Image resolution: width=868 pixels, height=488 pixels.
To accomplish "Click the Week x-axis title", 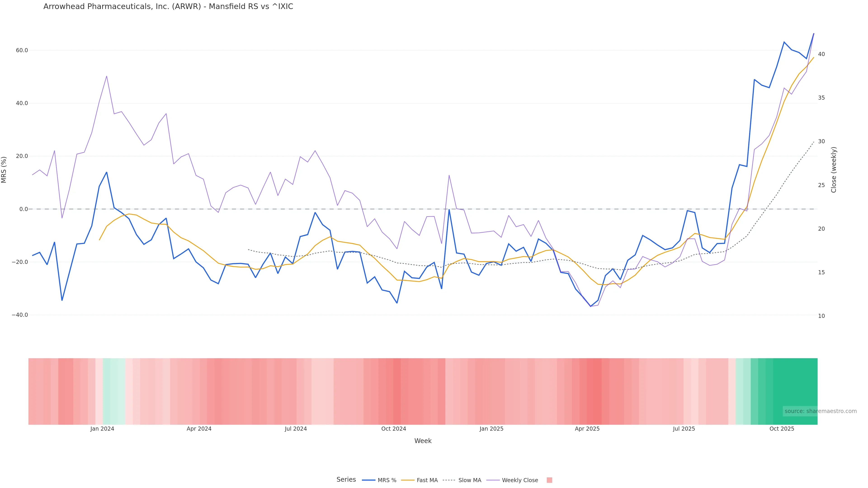I will pyautogui.click(x=423, y=441).
